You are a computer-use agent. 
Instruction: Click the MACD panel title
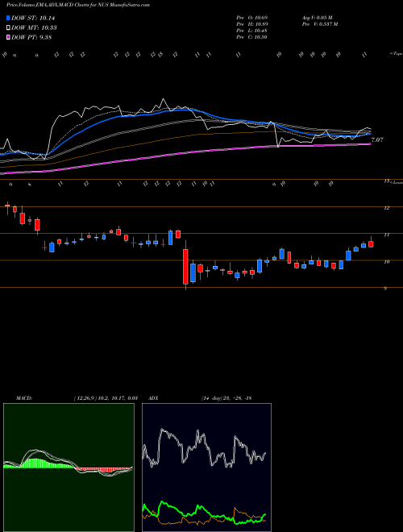(x=23, y=398)
